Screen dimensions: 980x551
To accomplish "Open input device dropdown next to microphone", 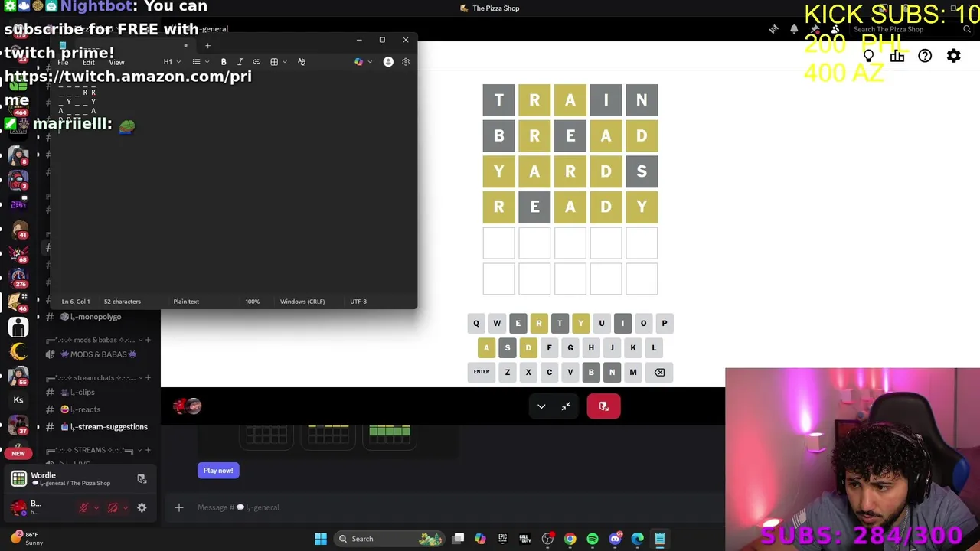I will click(96, 507).
